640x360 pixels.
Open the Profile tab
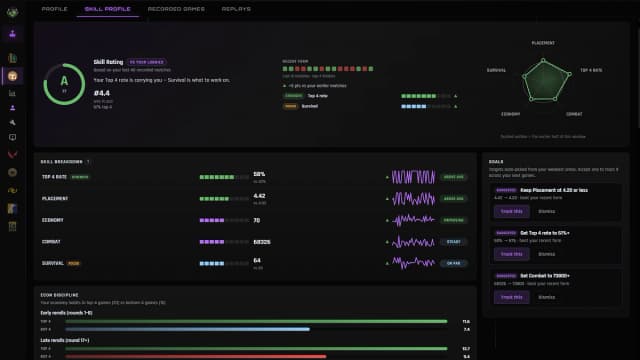pyautogui.click(x=54, y=9)
